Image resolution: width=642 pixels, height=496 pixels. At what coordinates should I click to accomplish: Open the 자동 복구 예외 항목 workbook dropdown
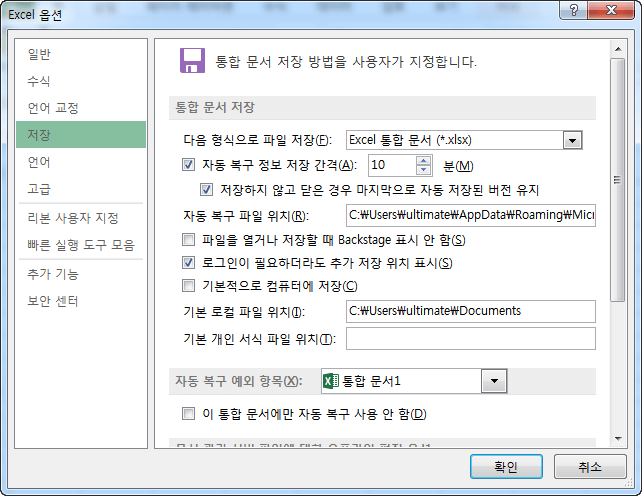pos(494,381)
